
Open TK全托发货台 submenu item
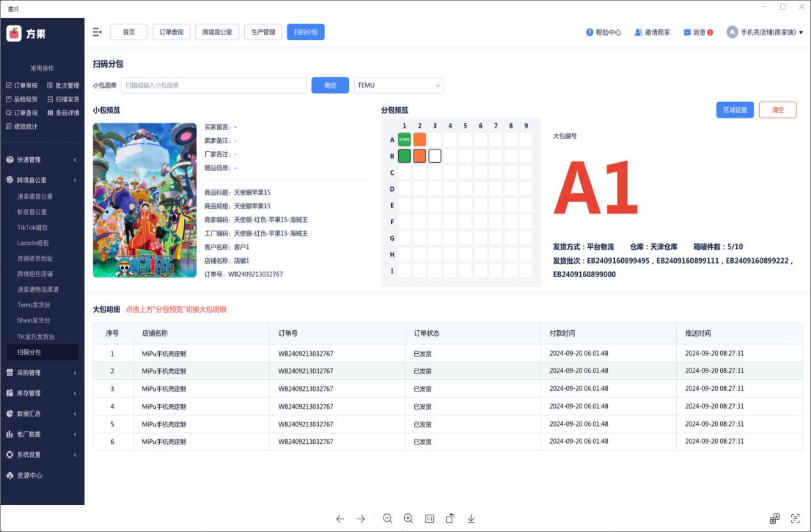tap(36, 337)
